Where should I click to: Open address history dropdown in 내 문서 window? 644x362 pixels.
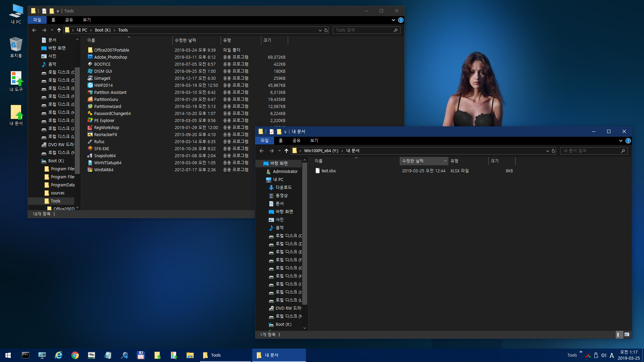547,151
